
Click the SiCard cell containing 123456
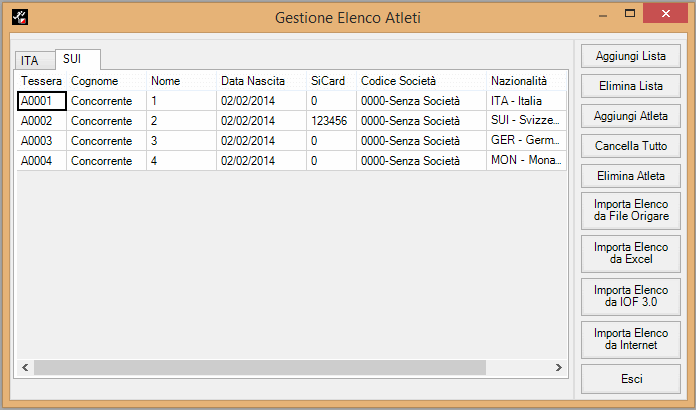tap(331, 121)
